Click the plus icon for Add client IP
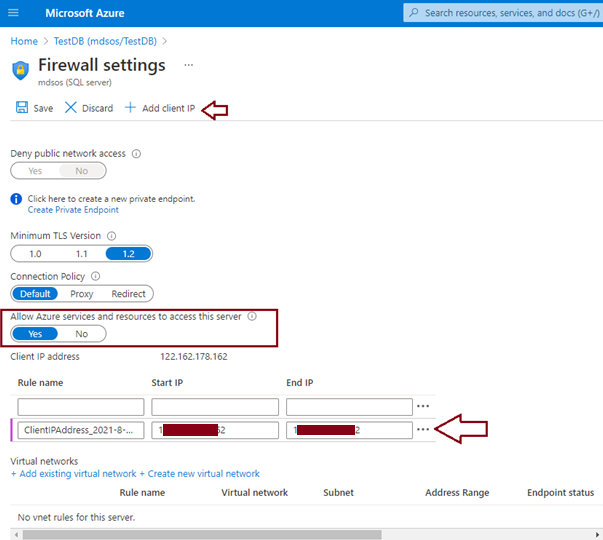This screenshot has height=540, width=603. point(130,107)
